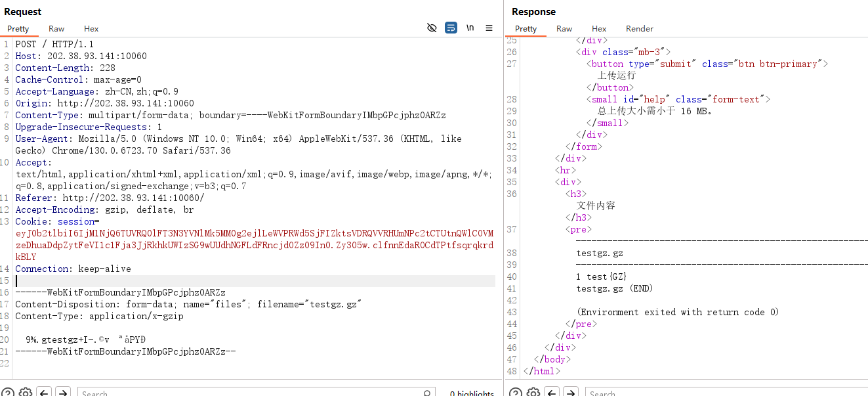Viewport: 868px width, 396px height.
Task: Select the Response Hex tab
Action: [x=599, y=29]
